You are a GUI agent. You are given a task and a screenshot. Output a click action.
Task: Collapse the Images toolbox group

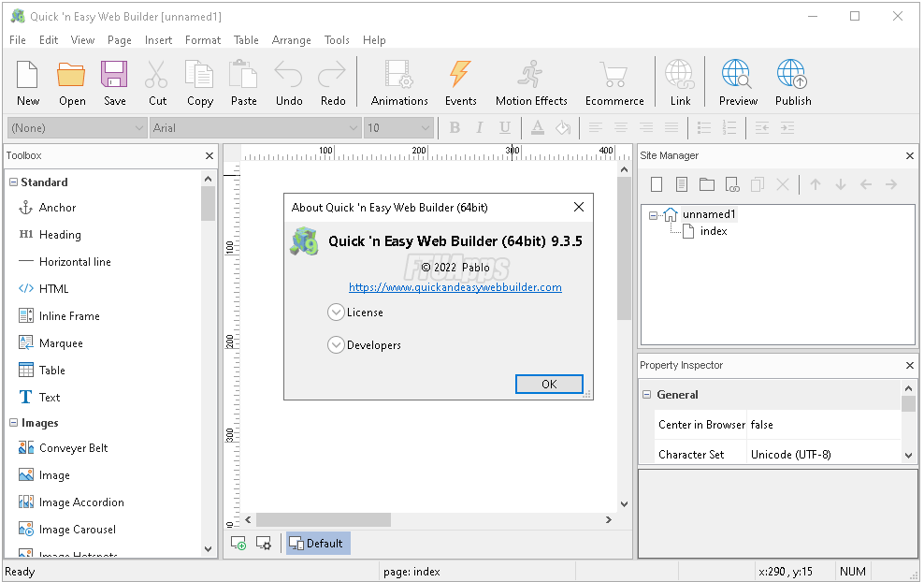(x=13, y=423)
